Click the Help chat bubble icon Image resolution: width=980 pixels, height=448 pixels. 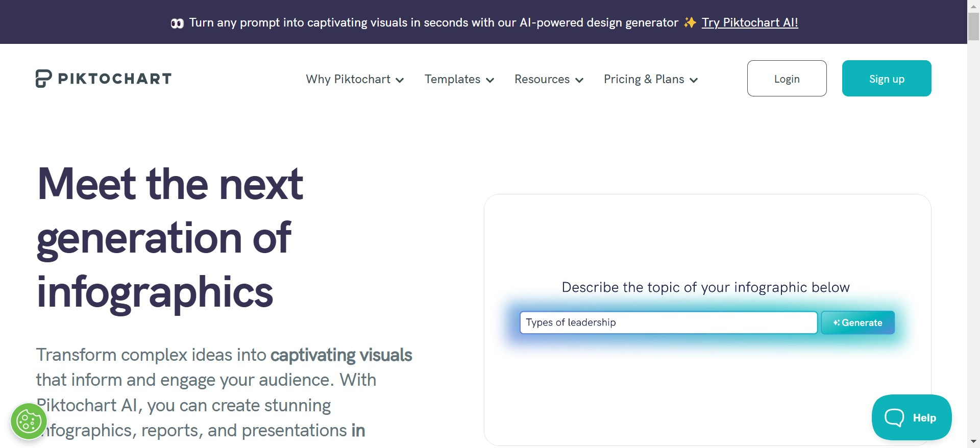click(x=894, y=417)
